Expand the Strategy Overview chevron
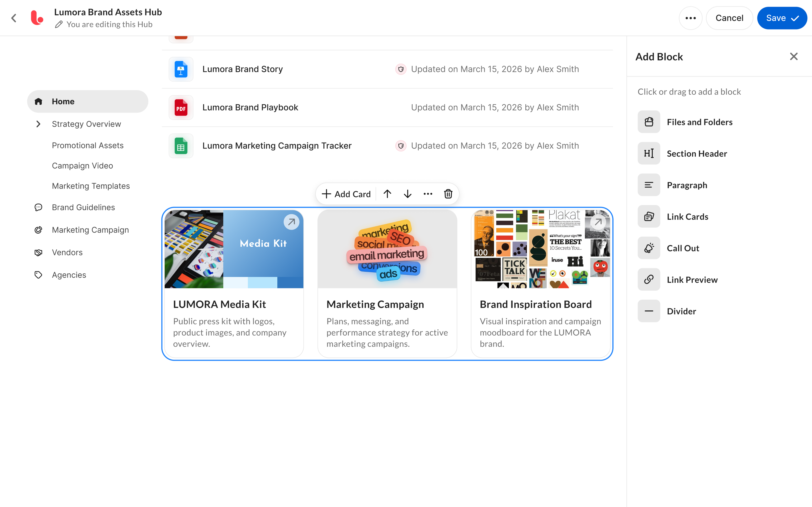The width and height of the screenshot is (812, 507). coord(38,124)
